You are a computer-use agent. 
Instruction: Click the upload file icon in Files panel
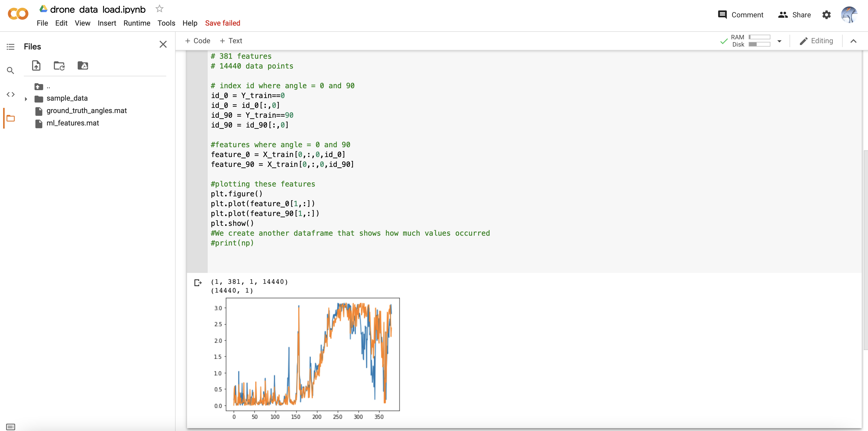point(36,65)
